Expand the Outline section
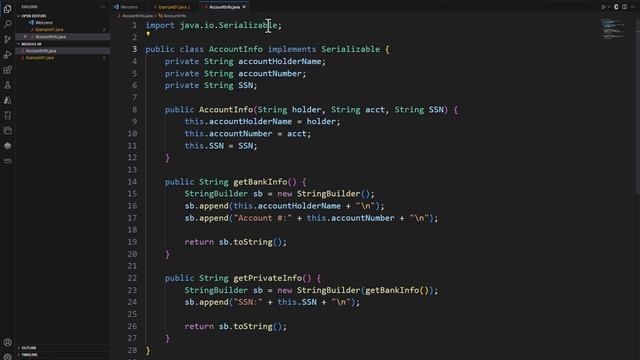The height and width of the screenshot is (360, 640). pos(29,348)
